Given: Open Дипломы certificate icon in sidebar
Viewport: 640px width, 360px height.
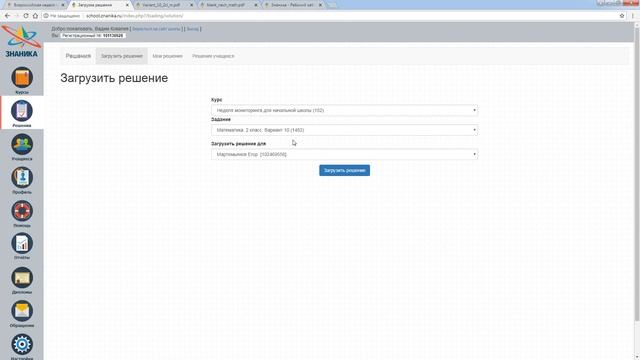Looking at the screenshot, I should tap(22, 278).
